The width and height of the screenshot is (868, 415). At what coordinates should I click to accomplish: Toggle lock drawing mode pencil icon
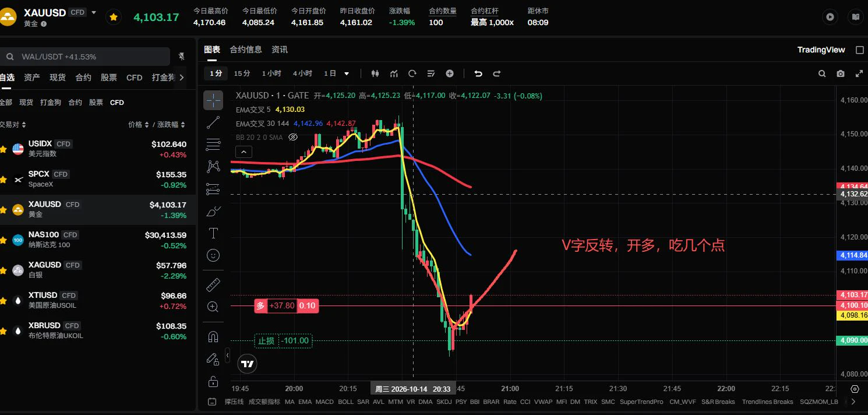(x=213, y=359)
